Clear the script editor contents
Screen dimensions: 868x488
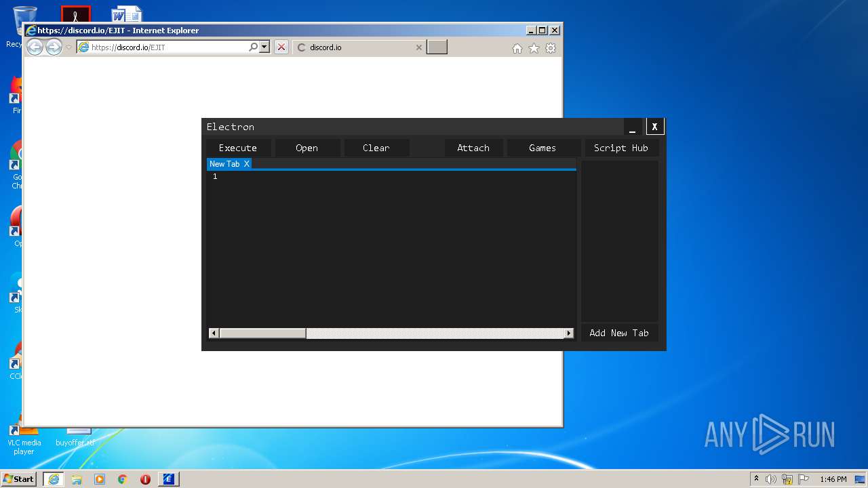(376, 148)
